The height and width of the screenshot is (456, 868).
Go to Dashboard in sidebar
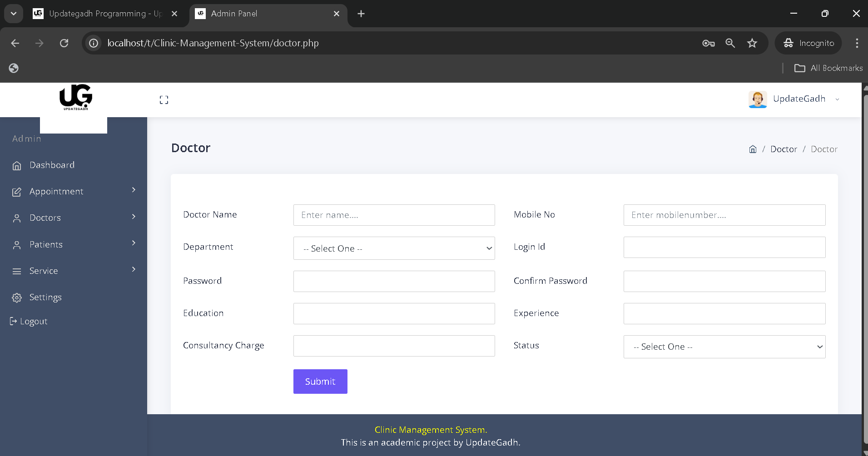click(x=52, y=165)
